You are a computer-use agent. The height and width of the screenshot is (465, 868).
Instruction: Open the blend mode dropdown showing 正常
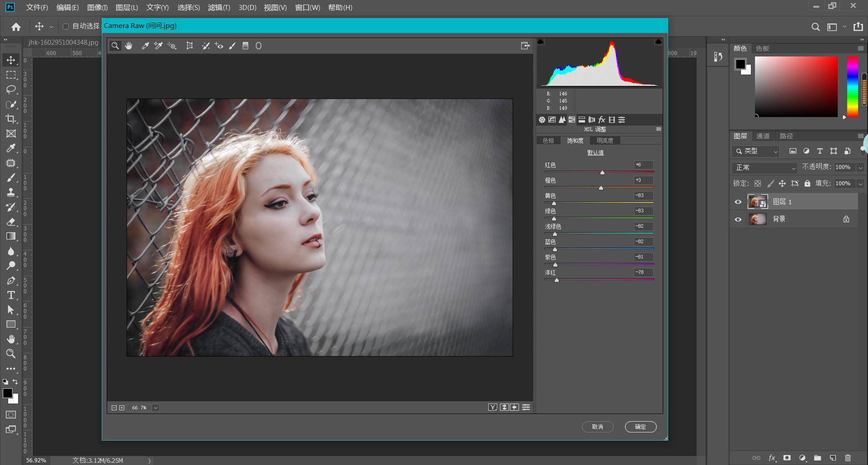764,168
